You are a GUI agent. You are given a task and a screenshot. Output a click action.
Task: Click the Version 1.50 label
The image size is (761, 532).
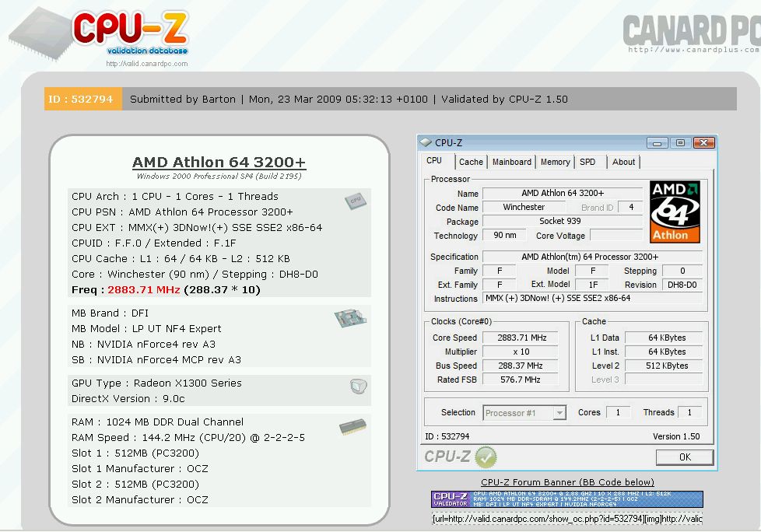[676, 436]
